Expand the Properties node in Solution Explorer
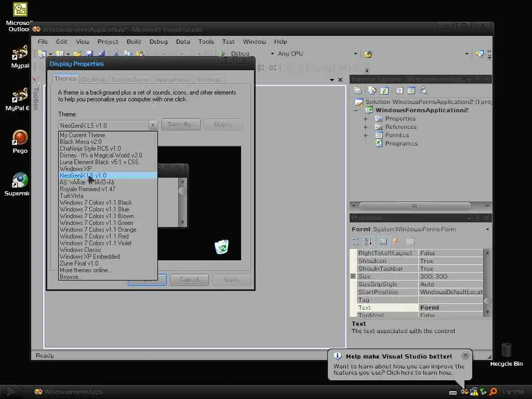 pos(366,119)
